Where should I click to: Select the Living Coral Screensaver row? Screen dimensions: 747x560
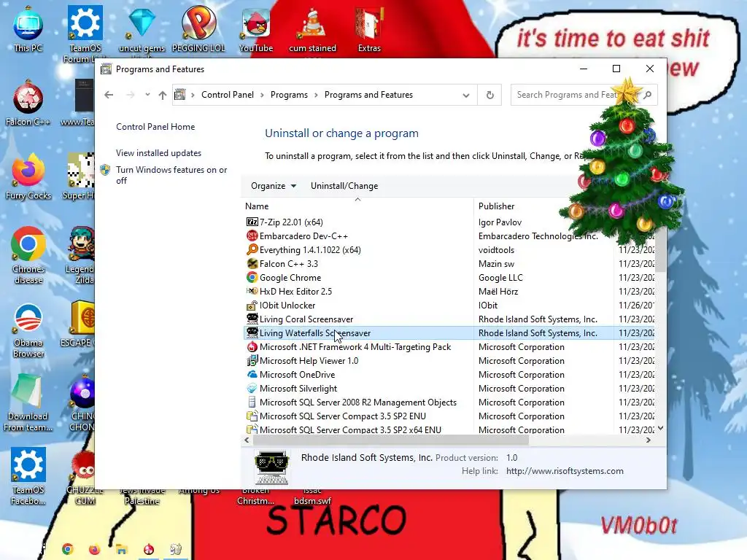click(449, 319)
